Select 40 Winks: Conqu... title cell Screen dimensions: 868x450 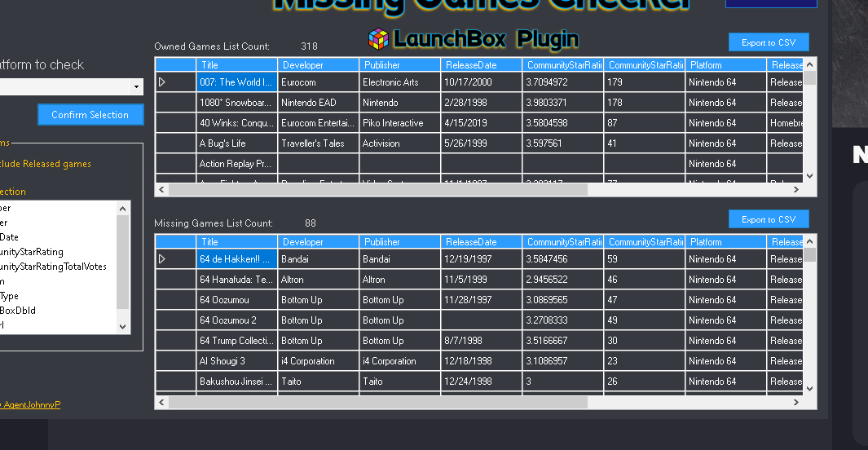tap(236, 123)
